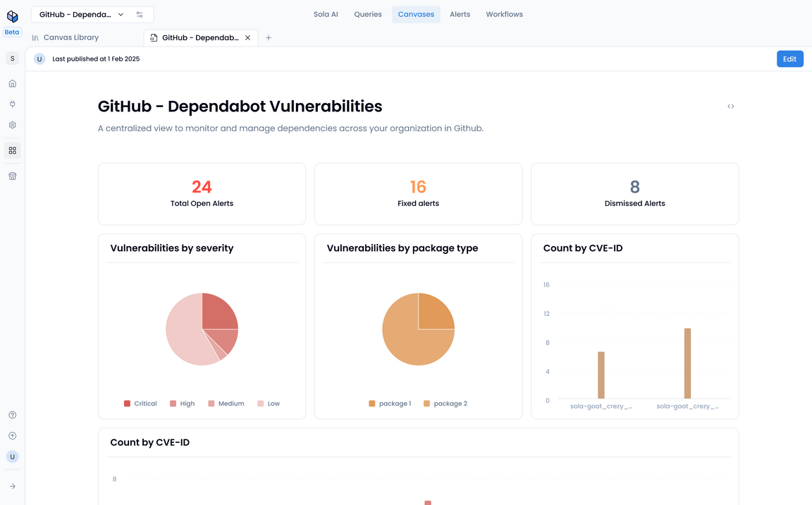Select the Canvases menu item
The image size is (812, 505).
pos(416,15)
